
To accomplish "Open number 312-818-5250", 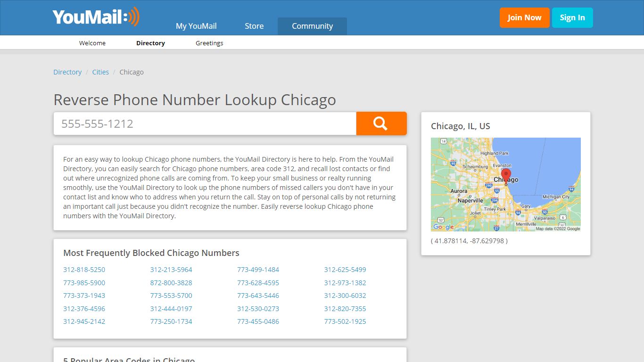I will 84,270.
